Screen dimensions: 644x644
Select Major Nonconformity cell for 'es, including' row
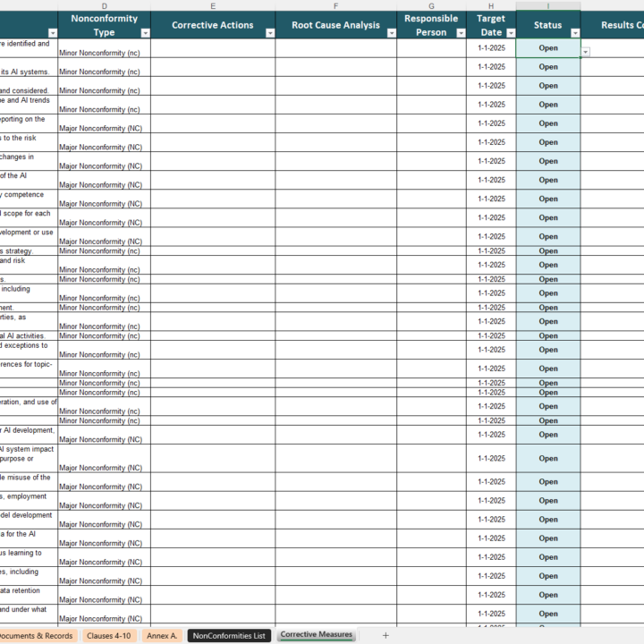(105, 576)
